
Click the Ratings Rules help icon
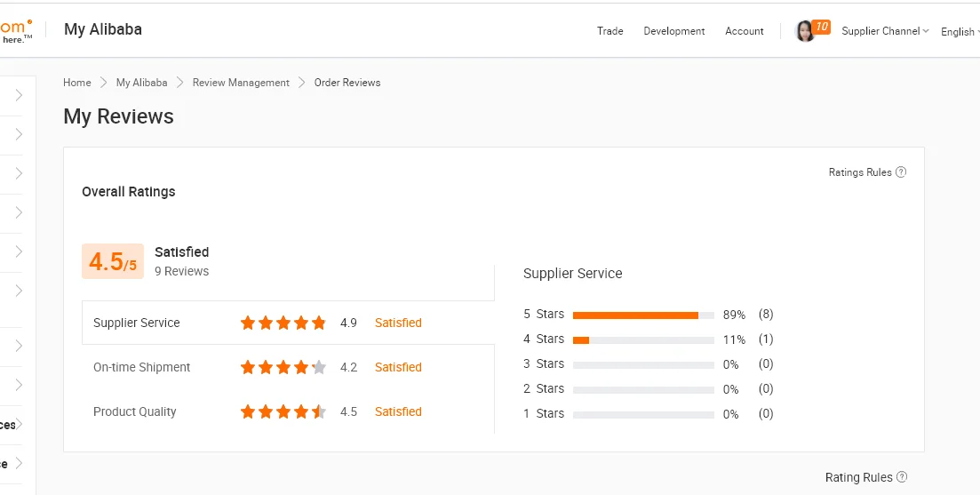pyautogui.click(x=901, y=172)
